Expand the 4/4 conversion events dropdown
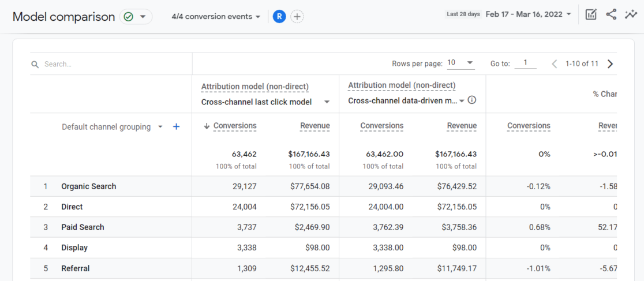This screenshot has height=281, width=644. pyautogui.click(x=216, y=17)
